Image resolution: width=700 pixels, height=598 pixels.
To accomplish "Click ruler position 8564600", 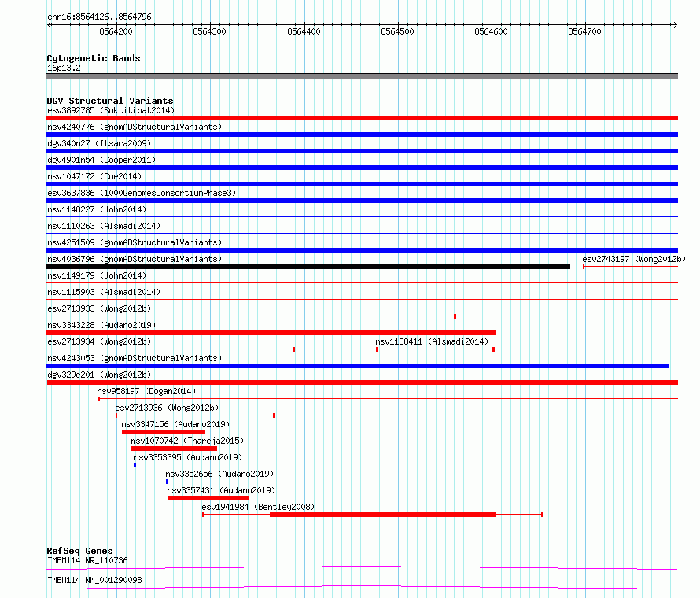I will pyautogui.click(x=491, y=31).
